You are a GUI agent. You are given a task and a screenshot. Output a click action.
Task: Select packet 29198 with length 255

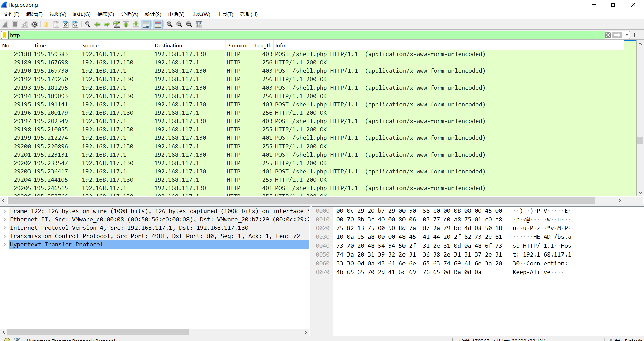point(312,129)
